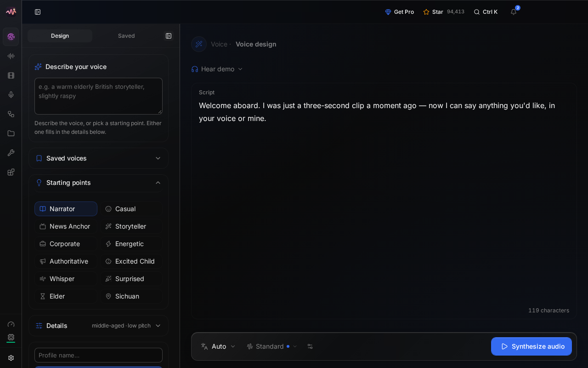588x368 pixels.
Task: Switch to the Saved tab
Action: [126, 36]
